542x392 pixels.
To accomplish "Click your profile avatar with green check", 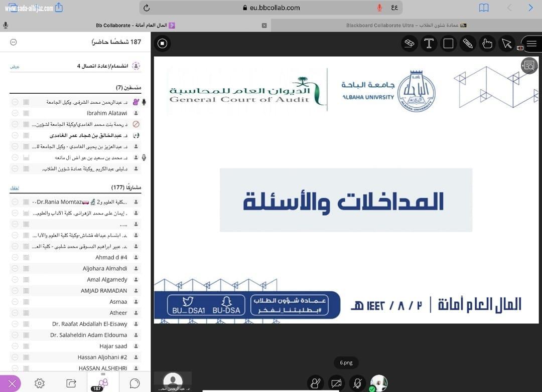I will tap(379, 383).
